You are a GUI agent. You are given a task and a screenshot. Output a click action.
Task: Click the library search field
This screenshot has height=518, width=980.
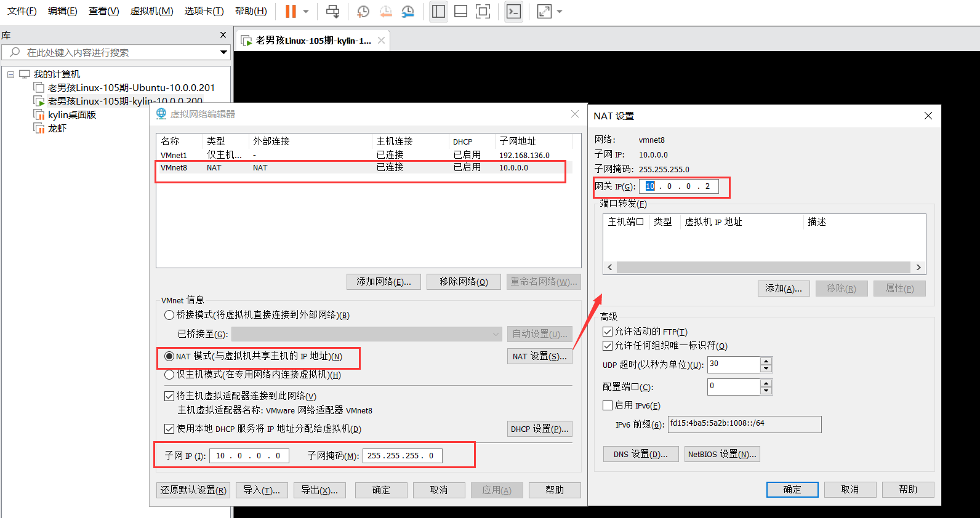[x=111, y=52]
